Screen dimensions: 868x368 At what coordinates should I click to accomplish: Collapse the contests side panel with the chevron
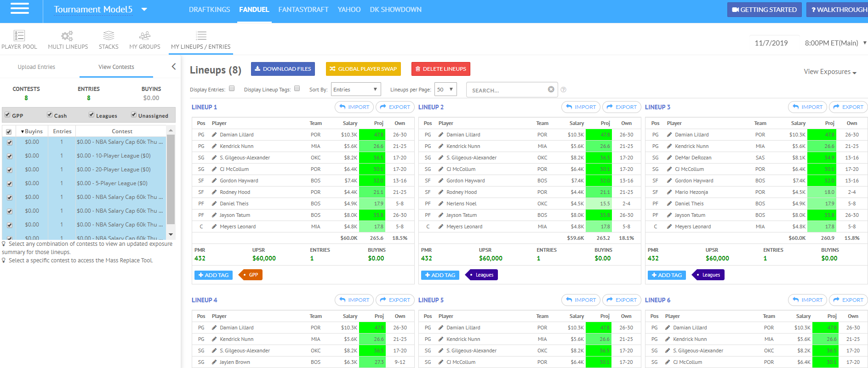pos(174,67)
